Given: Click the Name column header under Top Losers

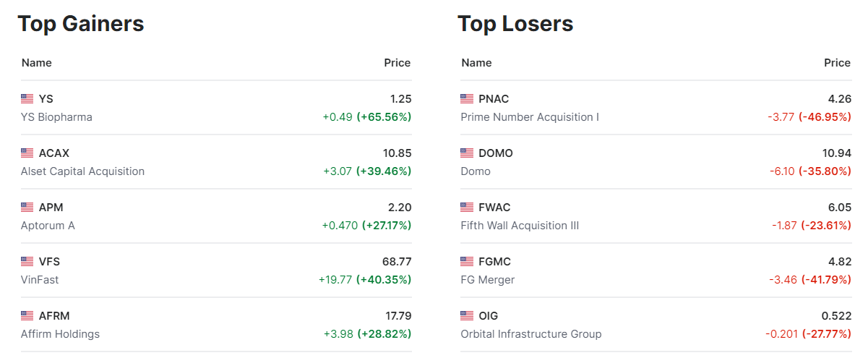Looking at the screenshot, I should [x=476, y=63].
